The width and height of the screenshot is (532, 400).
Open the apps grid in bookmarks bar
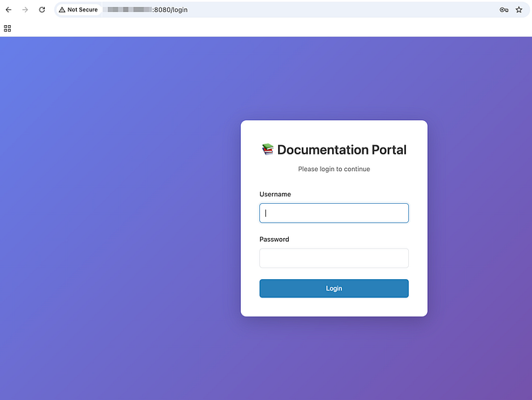pyautogui.click(x=8, y=29)
